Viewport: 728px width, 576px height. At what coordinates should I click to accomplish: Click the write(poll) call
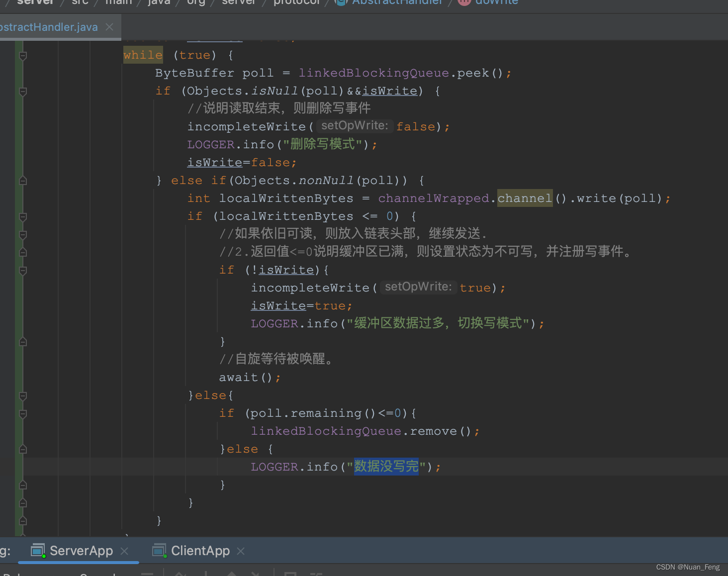tap(620, 198)
